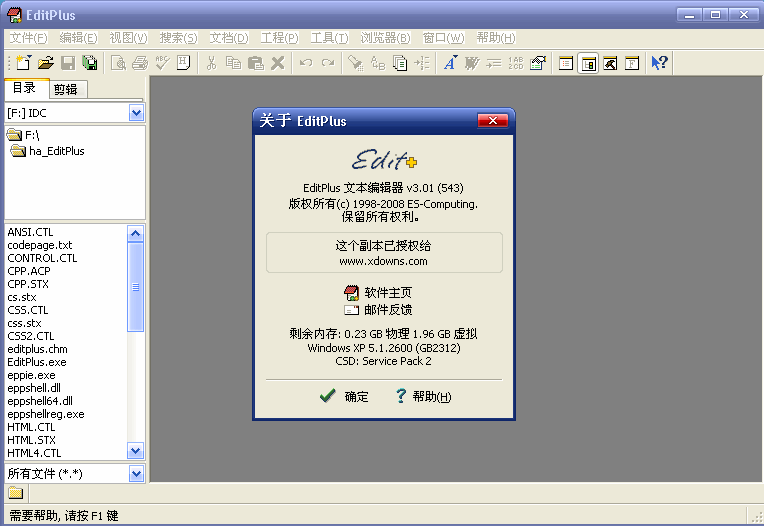This screenshot has width=764, height=526.
Task: Click the context help arrow-question icon
Action: point(659,63)
